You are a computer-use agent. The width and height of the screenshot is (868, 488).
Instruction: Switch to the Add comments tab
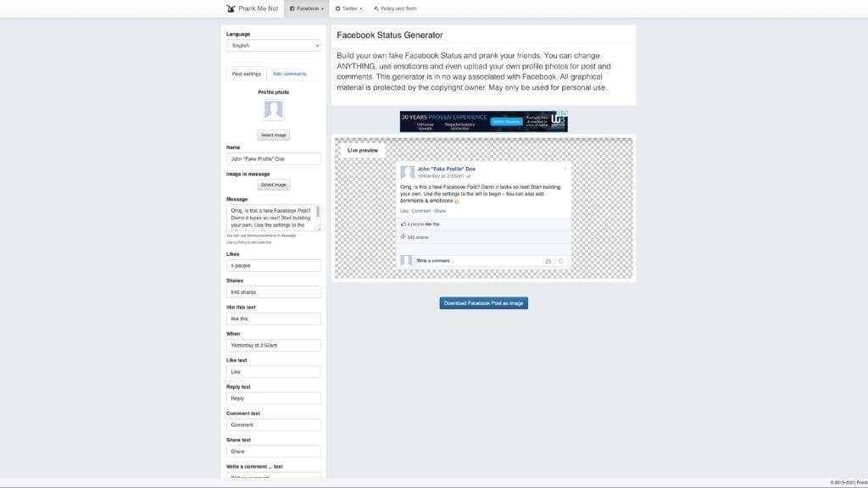click(290, 74)
